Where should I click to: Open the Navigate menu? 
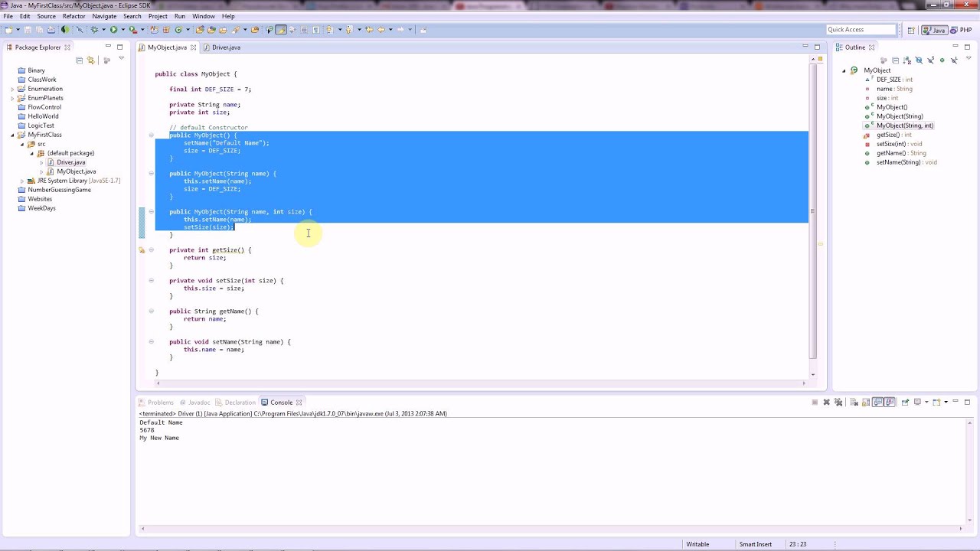104,16
